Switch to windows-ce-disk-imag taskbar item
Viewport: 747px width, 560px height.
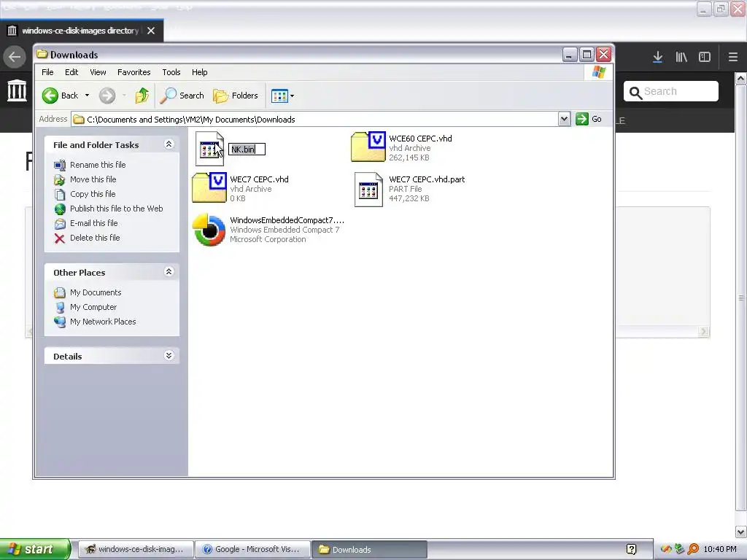coord(135,549)
